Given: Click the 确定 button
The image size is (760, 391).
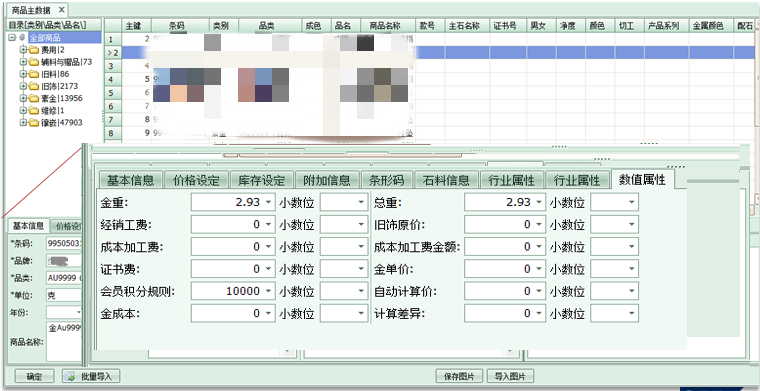Looking at the screenshot, I should 34,376.
